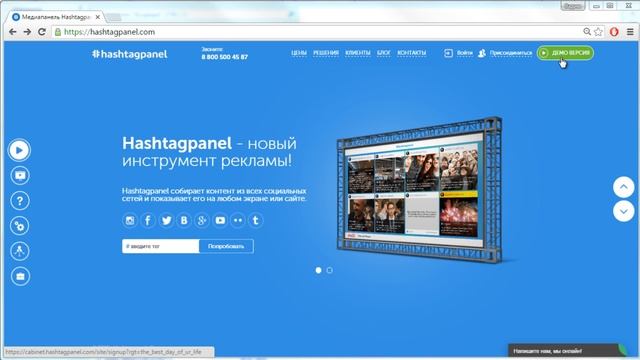Click the zoom magnifier icon in address bar
This screenshot has width=640, height=360.
pyautogui.click(x=587, y=32)
